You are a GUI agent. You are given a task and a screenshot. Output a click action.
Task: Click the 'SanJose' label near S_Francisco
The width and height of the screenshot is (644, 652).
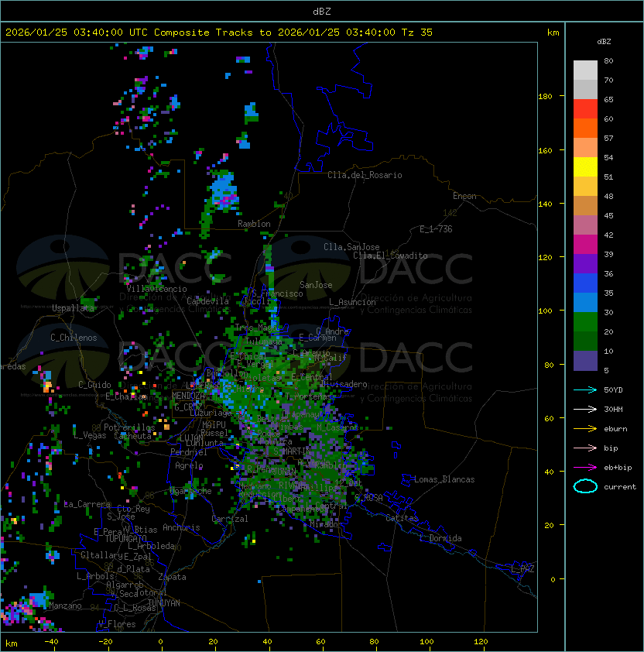316,285
